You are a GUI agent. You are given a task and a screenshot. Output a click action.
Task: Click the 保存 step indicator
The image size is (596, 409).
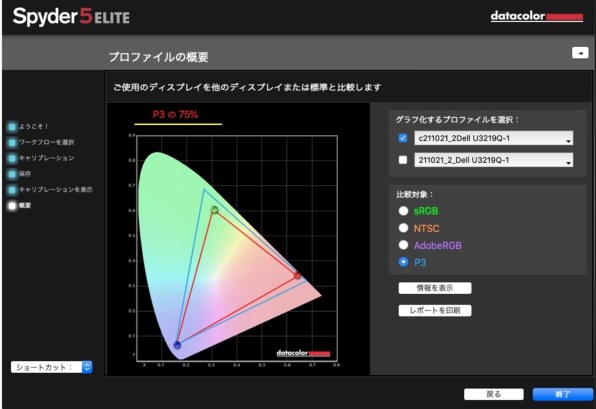coord(12,174)
